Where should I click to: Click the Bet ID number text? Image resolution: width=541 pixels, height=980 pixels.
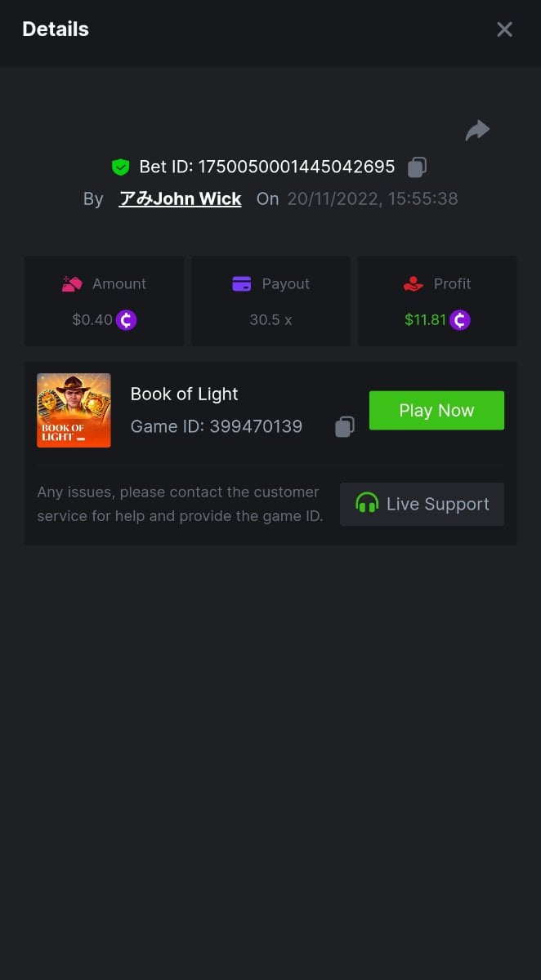296,167
